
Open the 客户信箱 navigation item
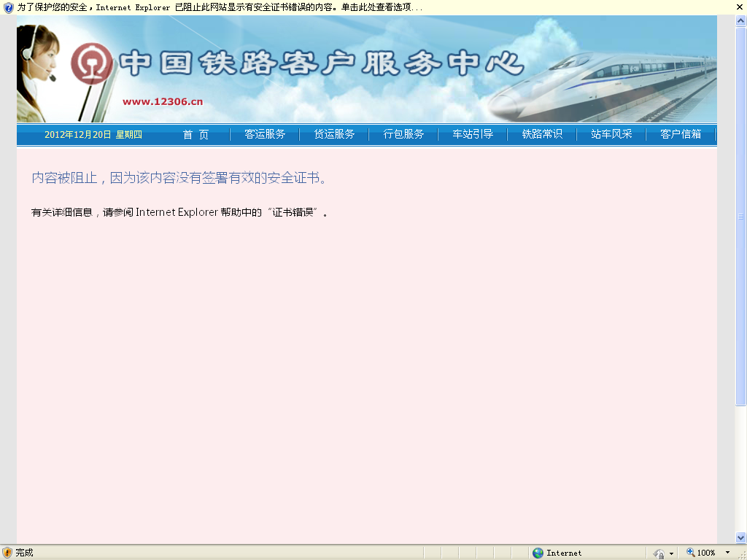(x=681, y=134)
